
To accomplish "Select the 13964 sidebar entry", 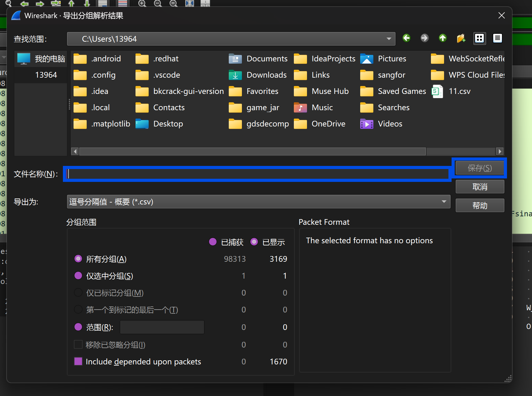I will (x=41, y=75).
